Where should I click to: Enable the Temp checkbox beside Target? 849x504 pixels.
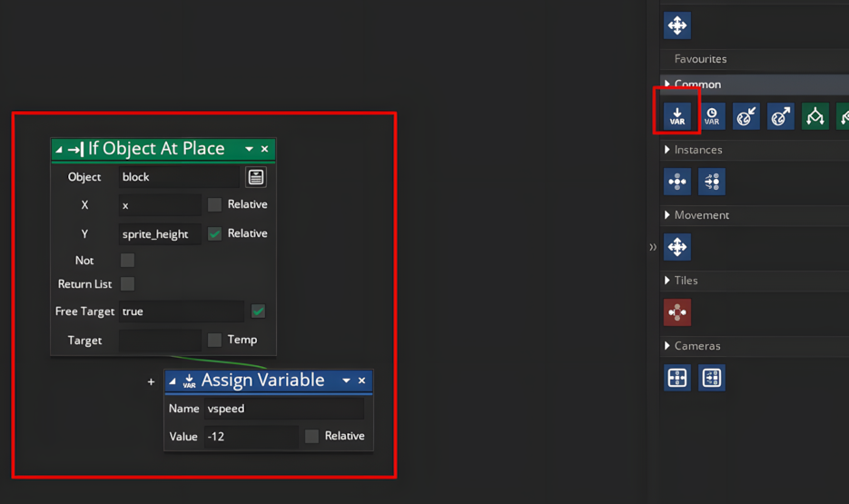(x=215, y=340)
